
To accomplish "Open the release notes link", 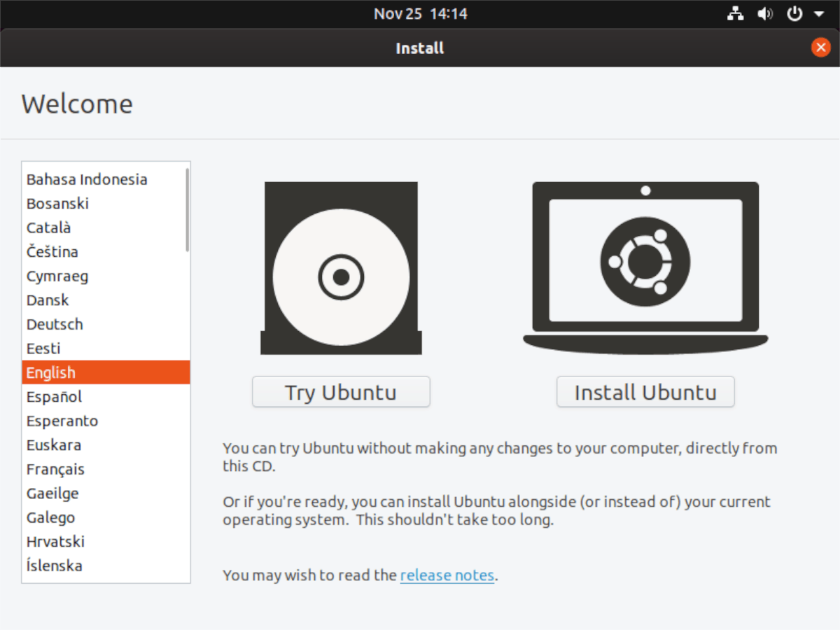I will [x=447, y=575].
